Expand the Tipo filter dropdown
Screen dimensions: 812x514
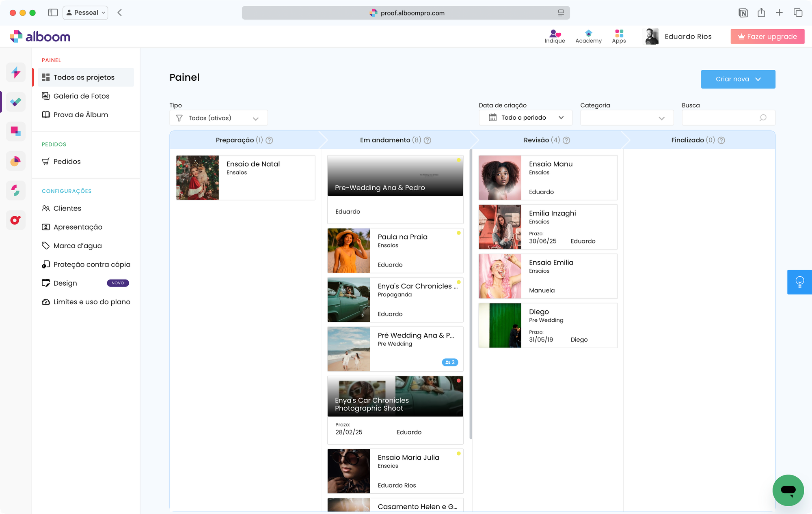click(218, 118)
